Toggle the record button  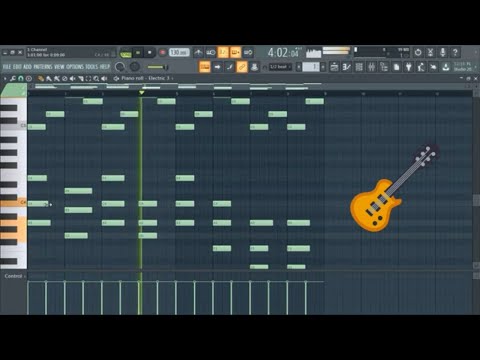click(x=162, y=53)
